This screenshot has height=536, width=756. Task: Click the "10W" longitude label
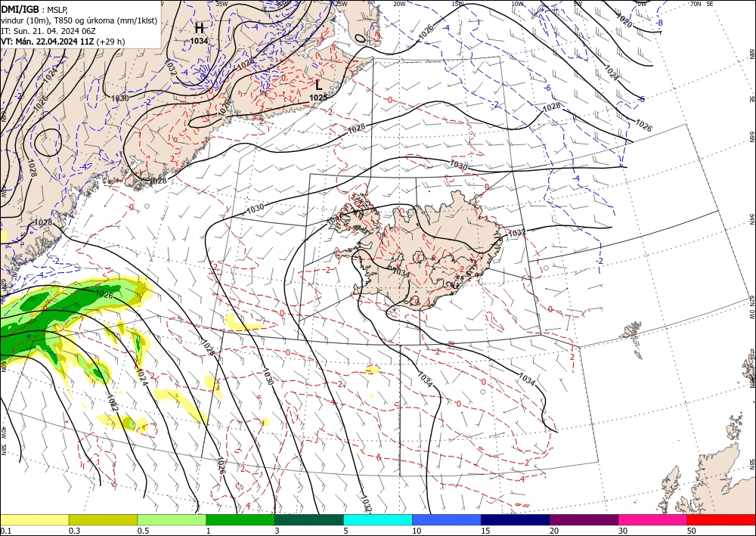coord(518,3)
